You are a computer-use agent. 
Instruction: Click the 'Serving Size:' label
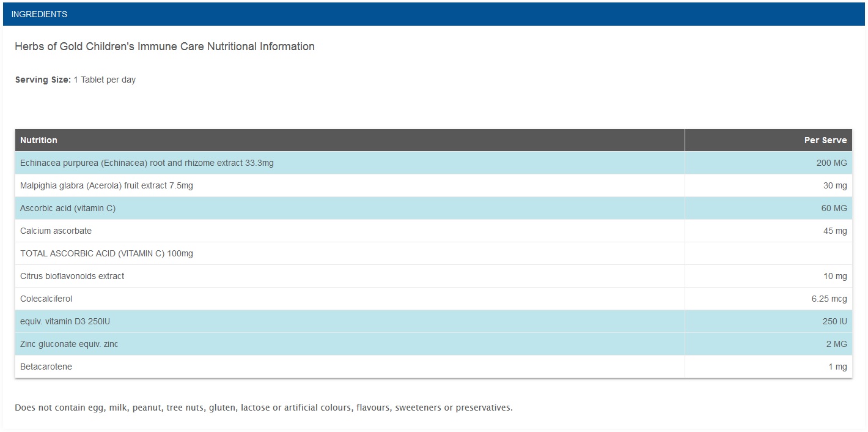pos(43,80)
